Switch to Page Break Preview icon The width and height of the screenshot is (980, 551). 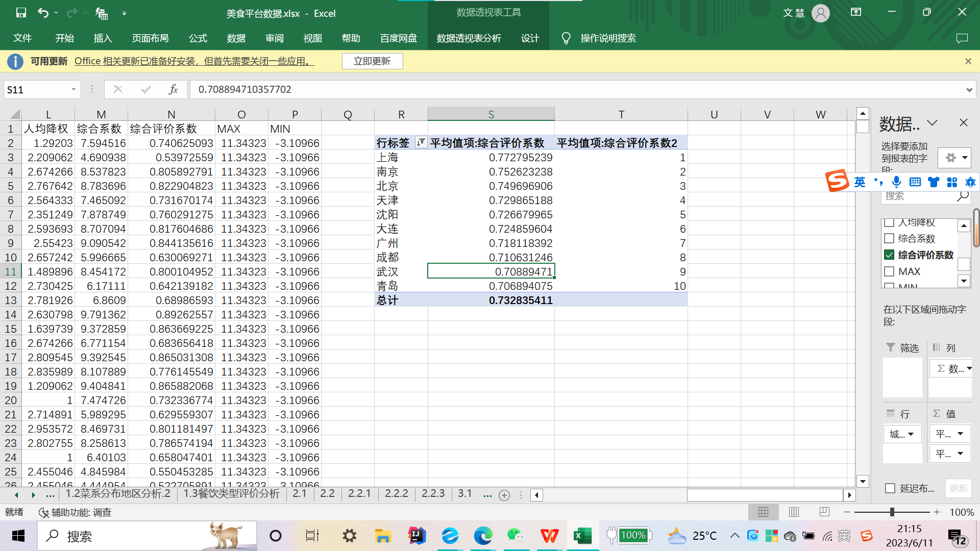pyautogui.click(x=824, y=512)
